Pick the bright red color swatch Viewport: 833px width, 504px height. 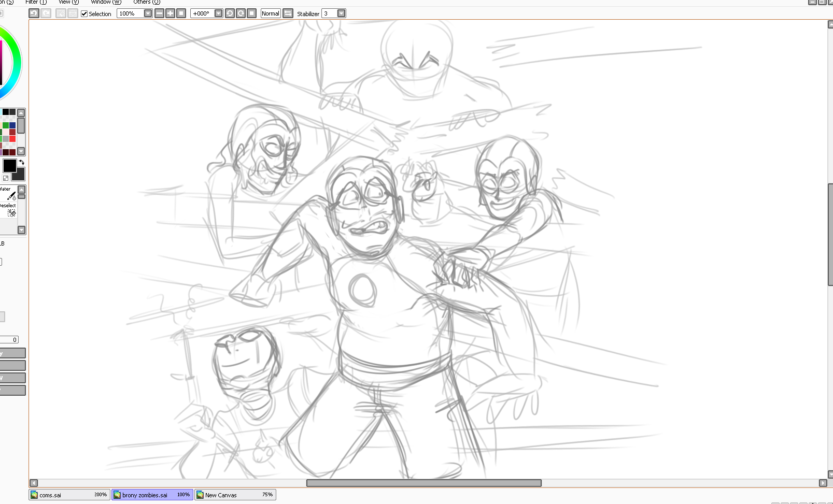(12, 139)
